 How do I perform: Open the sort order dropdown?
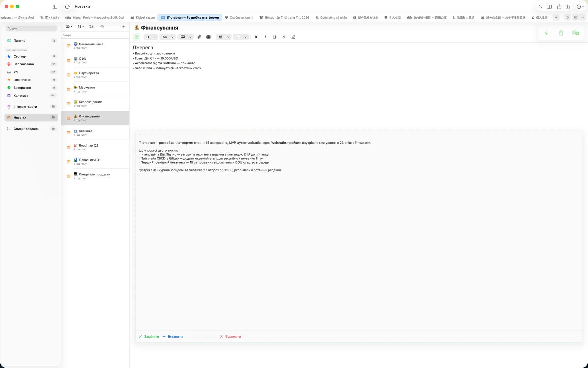[x=81, y=26]
